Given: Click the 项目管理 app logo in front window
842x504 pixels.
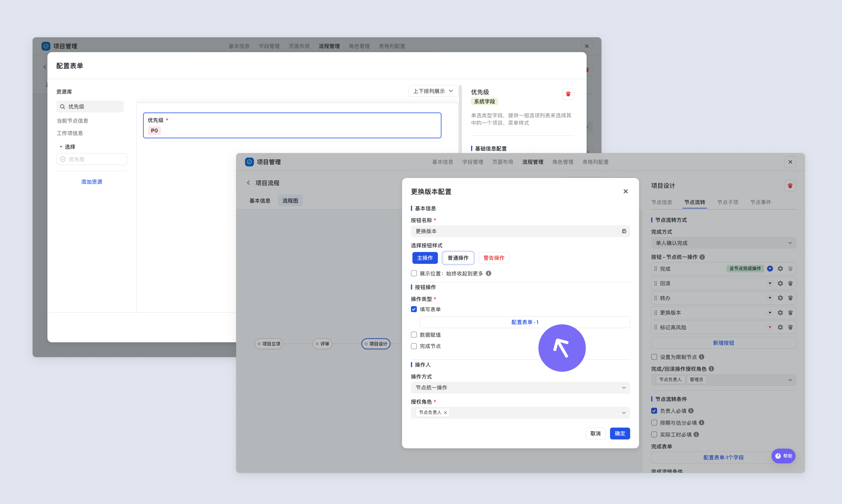Looking at the screenshot, I should pos(249,162).
